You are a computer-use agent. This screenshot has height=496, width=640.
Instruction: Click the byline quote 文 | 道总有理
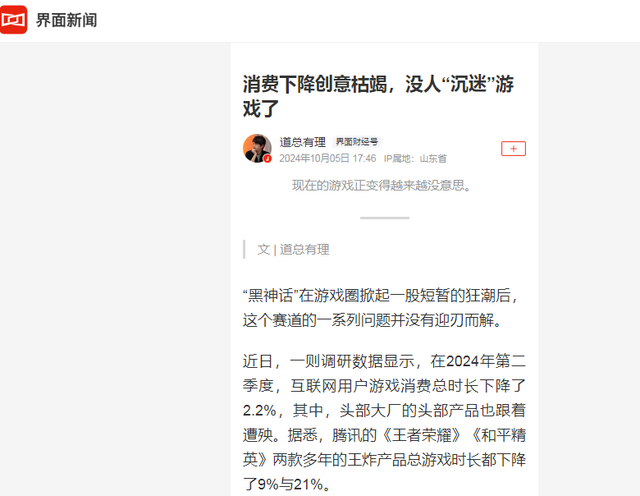(x=293, y=249)
